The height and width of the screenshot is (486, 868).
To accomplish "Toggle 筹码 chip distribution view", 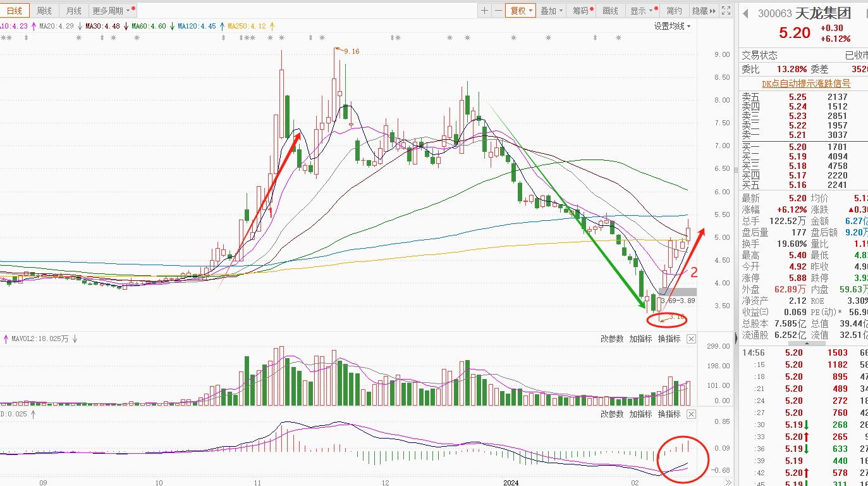I will coord(582,11).
